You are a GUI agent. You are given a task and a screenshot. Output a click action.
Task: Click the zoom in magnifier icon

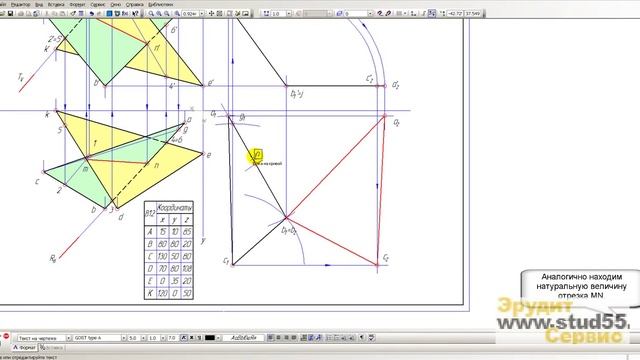click(159, 13)
